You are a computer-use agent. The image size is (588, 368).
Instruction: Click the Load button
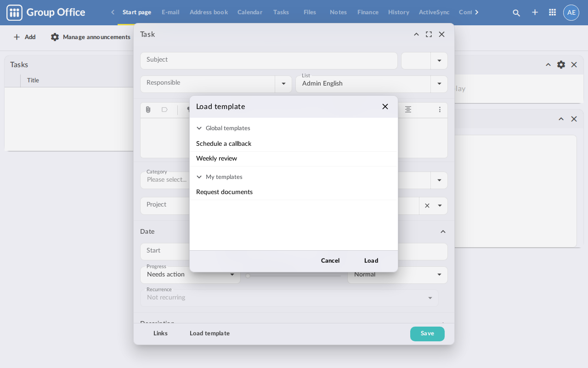(x=371, y=261)
